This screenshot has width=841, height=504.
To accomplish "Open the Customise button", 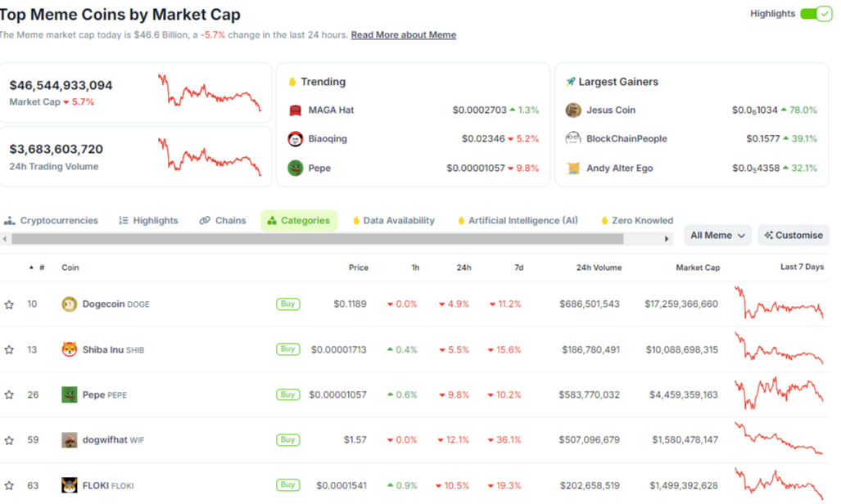I will (794, 236).
